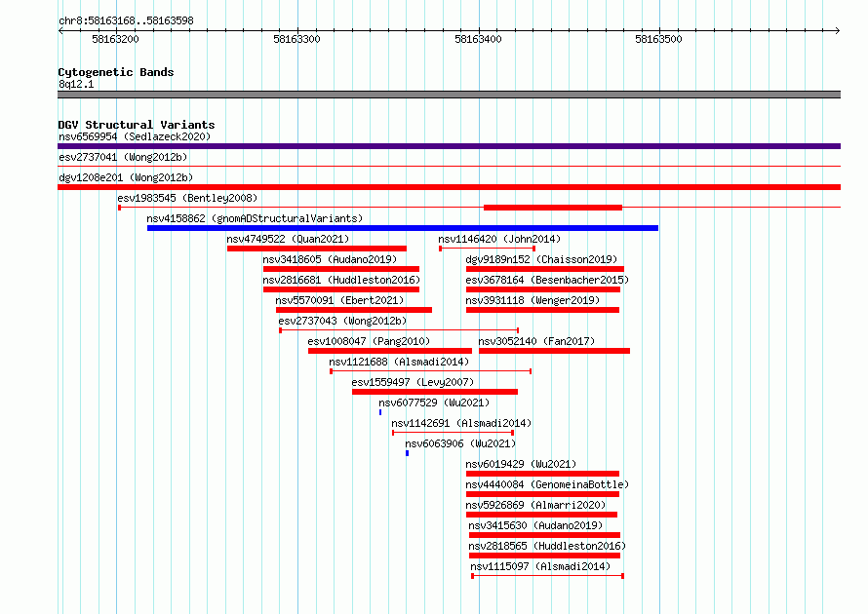Screen dimensions: 868x614
Task: Open nsv1142691 (Alsmadi2014) label
Action: [461, 423]
